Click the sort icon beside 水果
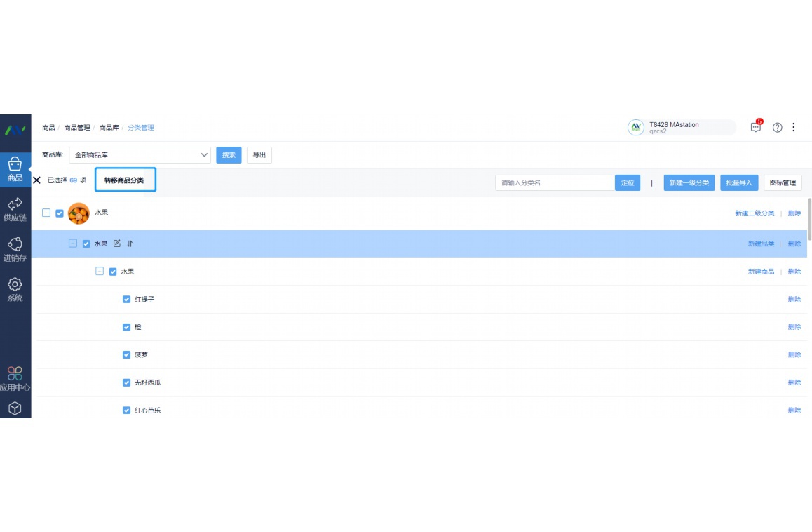812x532 pixels. click(x=130, y=244)
